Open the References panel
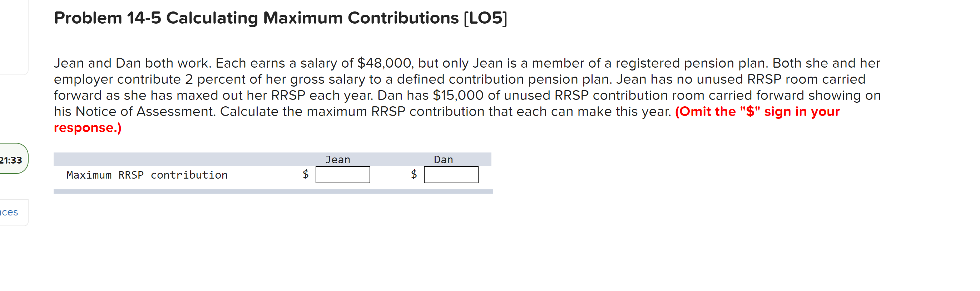The height and width of the screenshot is (291, 980). pos(10,212)
